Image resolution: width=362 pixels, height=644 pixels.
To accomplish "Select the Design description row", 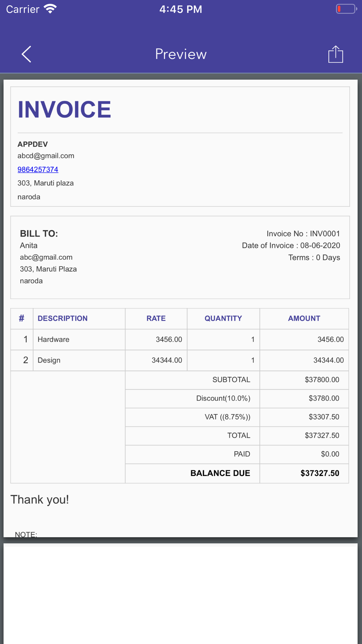I will coord(180,360).
